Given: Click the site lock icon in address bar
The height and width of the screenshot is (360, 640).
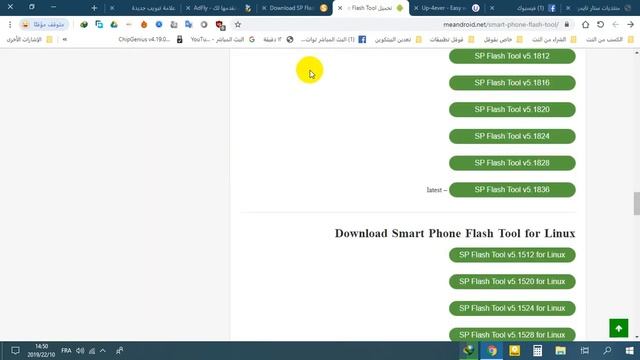Looking at the screenshot, I should [x=567, y=25].
